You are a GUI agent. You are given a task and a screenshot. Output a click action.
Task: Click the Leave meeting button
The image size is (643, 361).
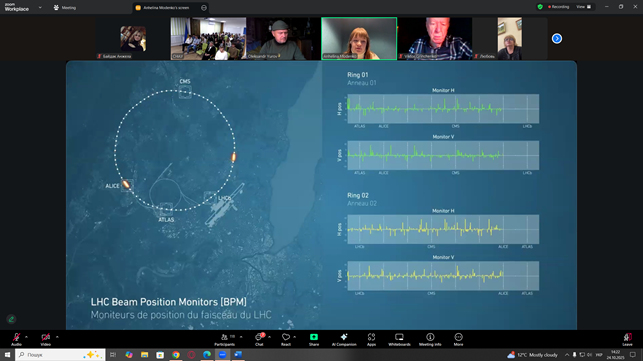[627, 339]
